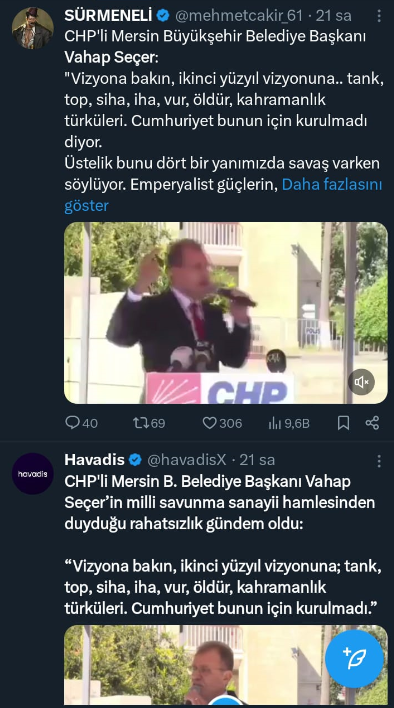Open more options menu for SÜRMENELİ tweet
Viewport: 394px width, 708px height.
click(379, 16)
